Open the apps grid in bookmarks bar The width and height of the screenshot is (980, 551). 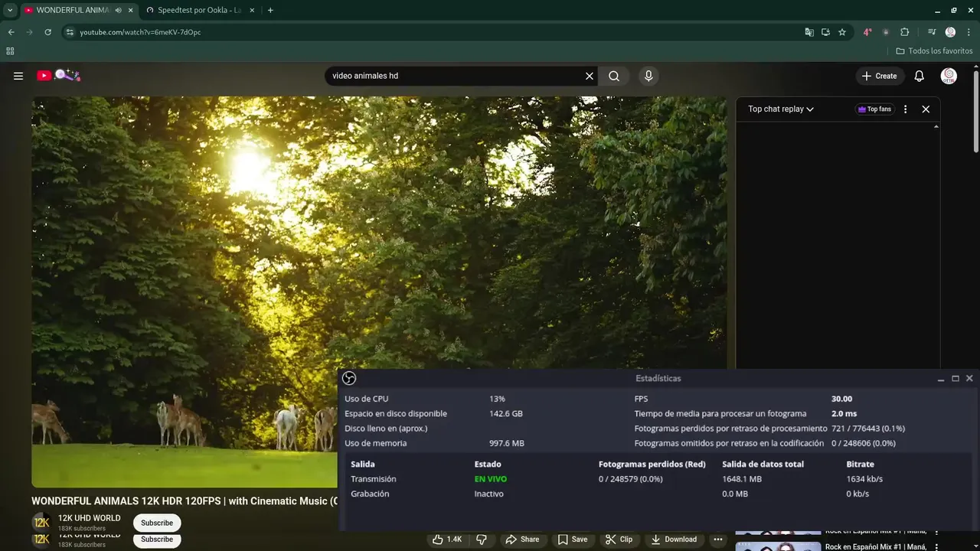[x=10, y=51]
